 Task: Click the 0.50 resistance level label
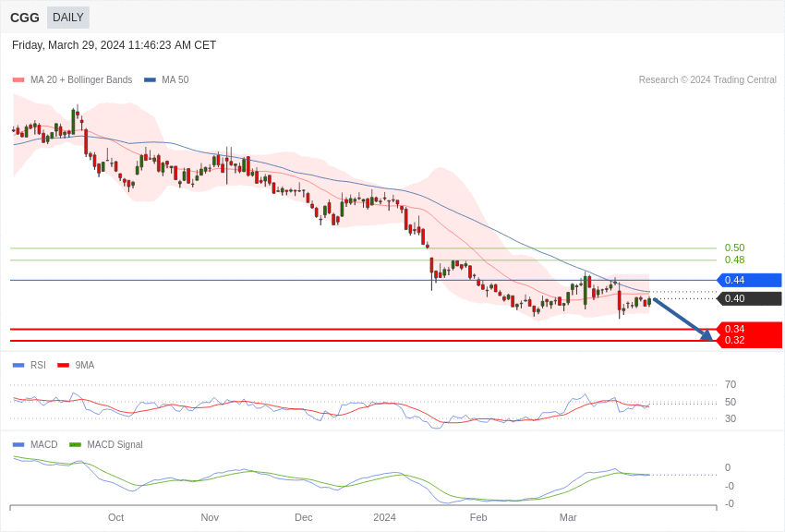tap(734, 248)
